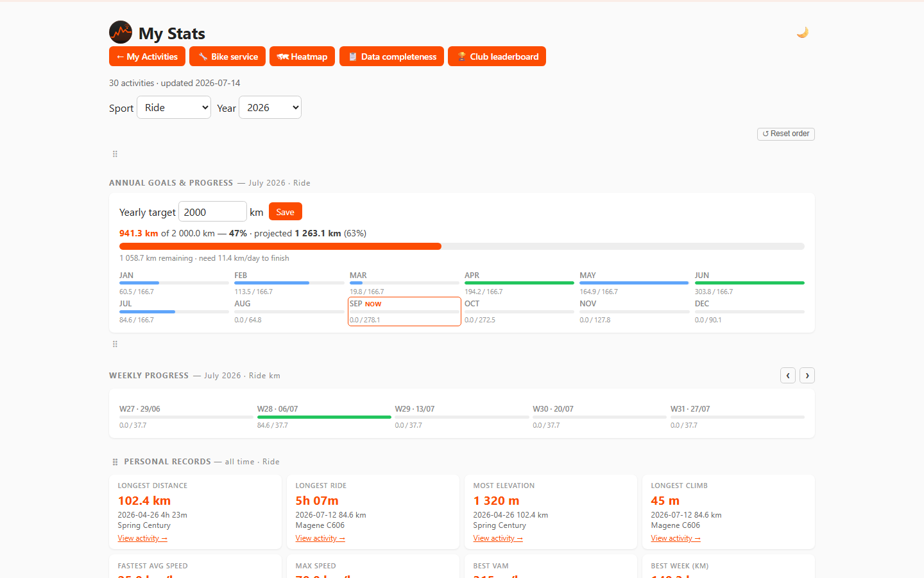Click the '941.3 km' progress total
The image size is (924, 578).
click(x=139, y=233)
